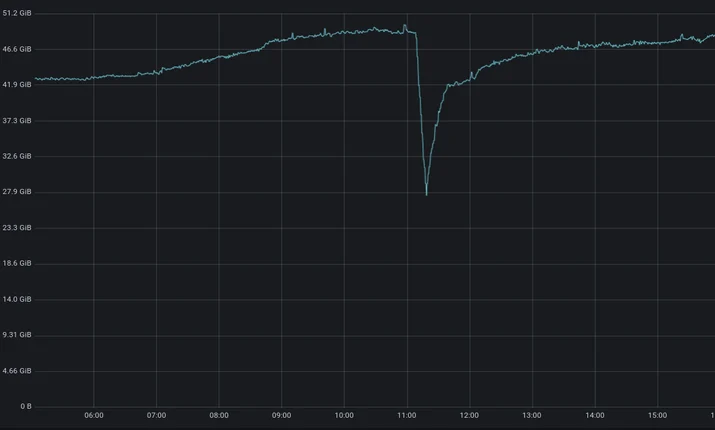Viewport: 715px width, 430px height.
Task: Click the 11:00 time axis label
Action: (407, 415)
